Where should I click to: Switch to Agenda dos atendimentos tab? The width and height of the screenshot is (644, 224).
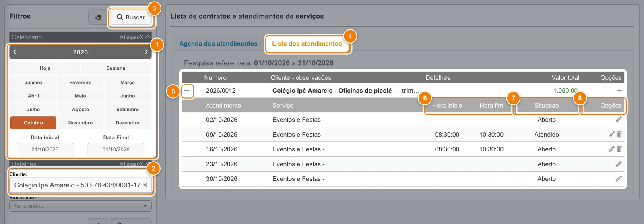pos(218,44)
